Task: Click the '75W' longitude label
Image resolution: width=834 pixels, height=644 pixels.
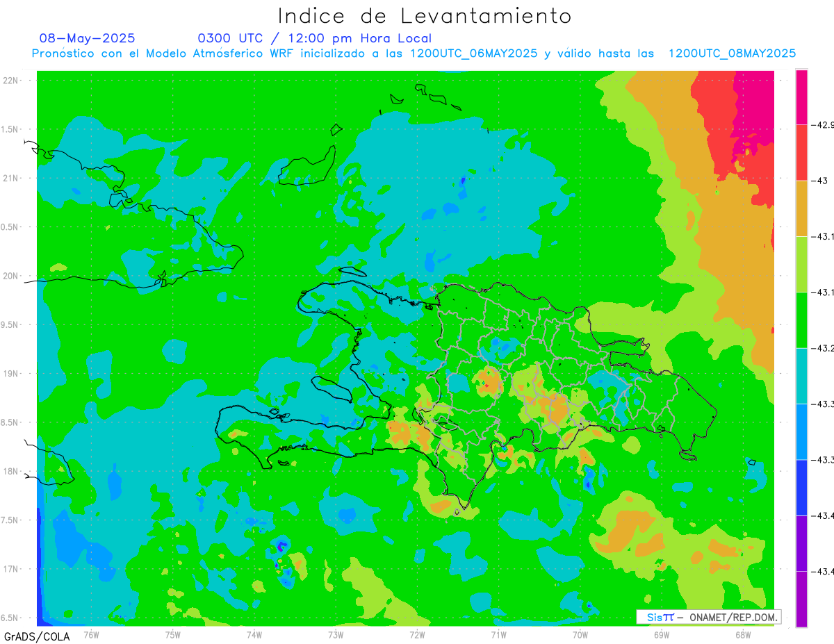Action: point(173,634)
